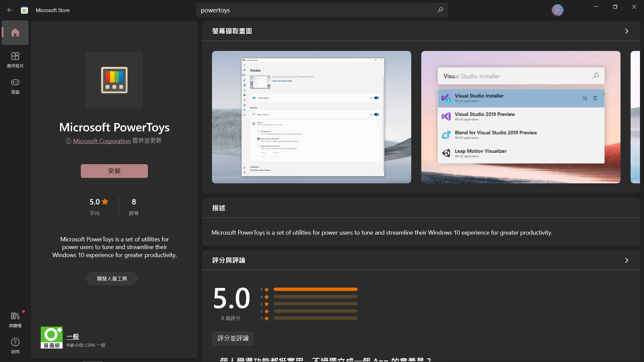Click the 評分並評論 rate and review button

pos(233,338)
